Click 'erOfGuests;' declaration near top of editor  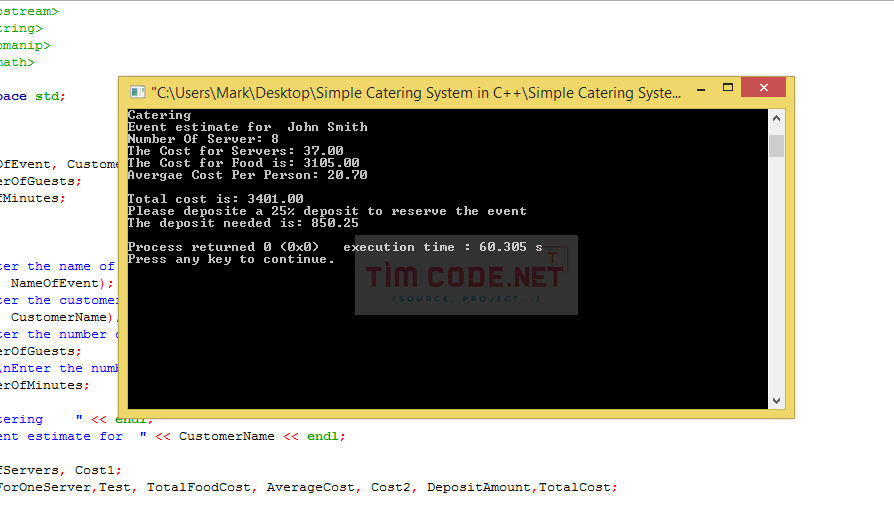40,181
